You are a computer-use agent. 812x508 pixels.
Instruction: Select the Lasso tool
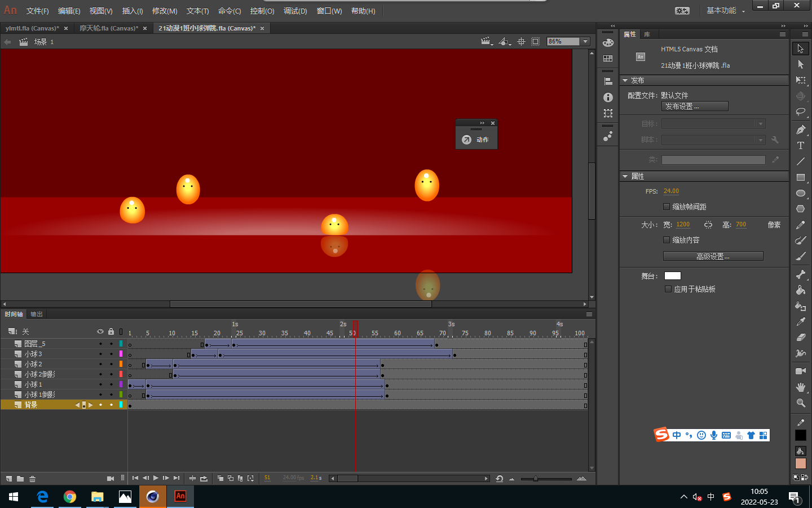[800, 112]
